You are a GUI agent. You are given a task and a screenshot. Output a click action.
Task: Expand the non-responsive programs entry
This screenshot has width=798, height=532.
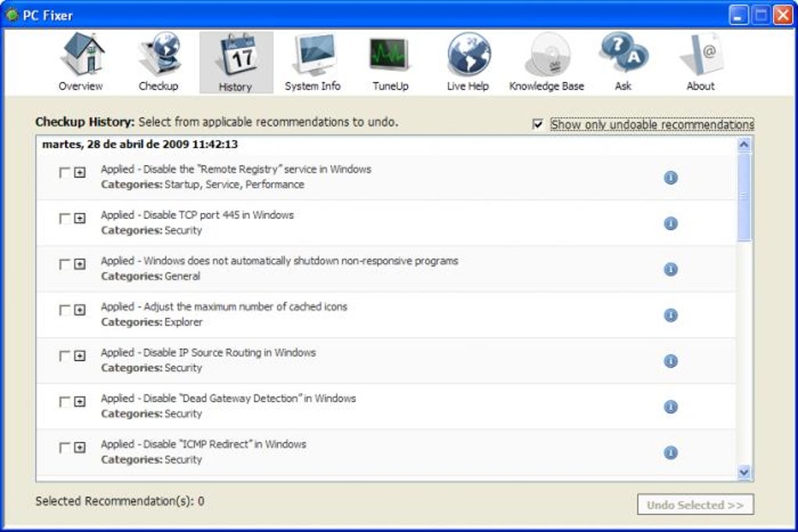pyautogui.click(x=80, y=264)
